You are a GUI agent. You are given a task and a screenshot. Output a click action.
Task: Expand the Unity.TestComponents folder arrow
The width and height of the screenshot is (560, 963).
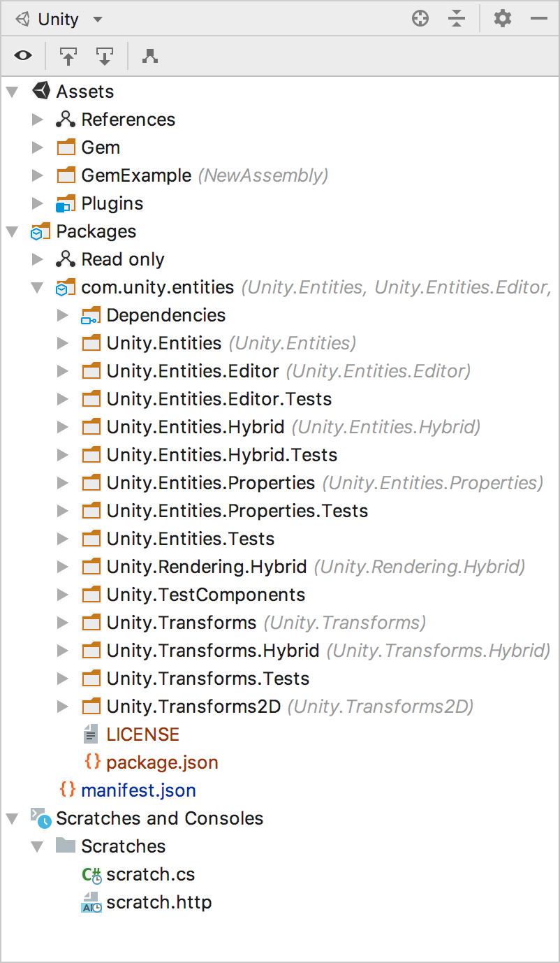pyautogui.click(x=63, y=595)
